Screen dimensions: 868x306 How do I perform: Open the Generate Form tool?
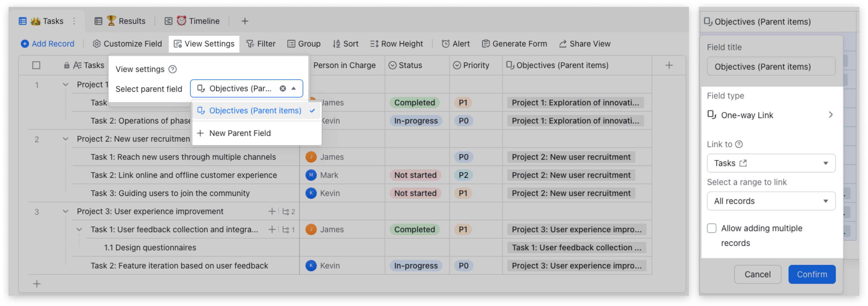pyautogui.click(x=514, y=44)
